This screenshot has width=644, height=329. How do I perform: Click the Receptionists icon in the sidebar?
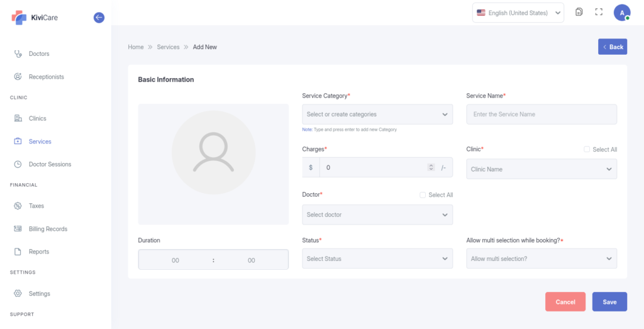18,77
